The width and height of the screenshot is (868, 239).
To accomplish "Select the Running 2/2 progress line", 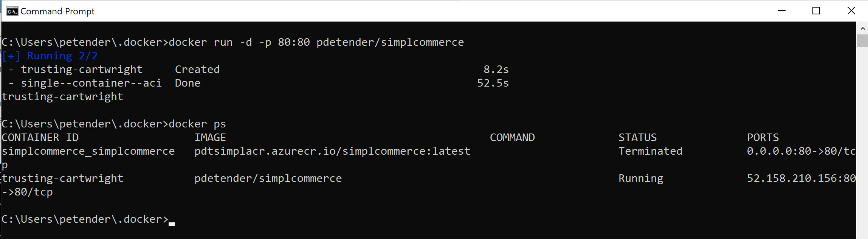I will tap(49, 56).
